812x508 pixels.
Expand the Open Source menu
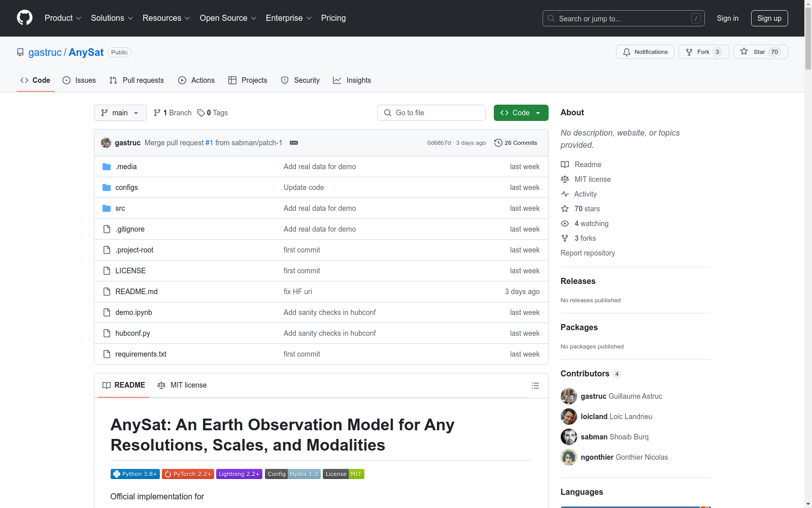click(x=228, y=18)
